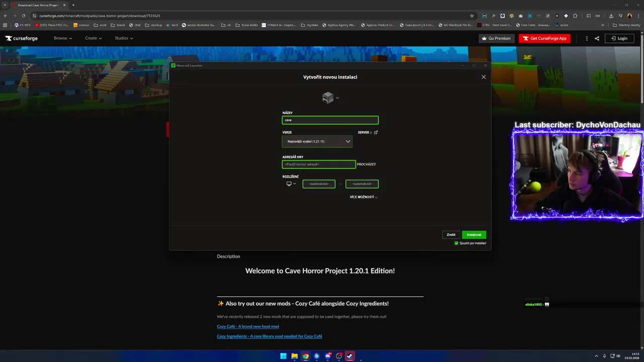
Task: Close the Vytvořit novou instalaci dialog
Action: pos(484,77)
